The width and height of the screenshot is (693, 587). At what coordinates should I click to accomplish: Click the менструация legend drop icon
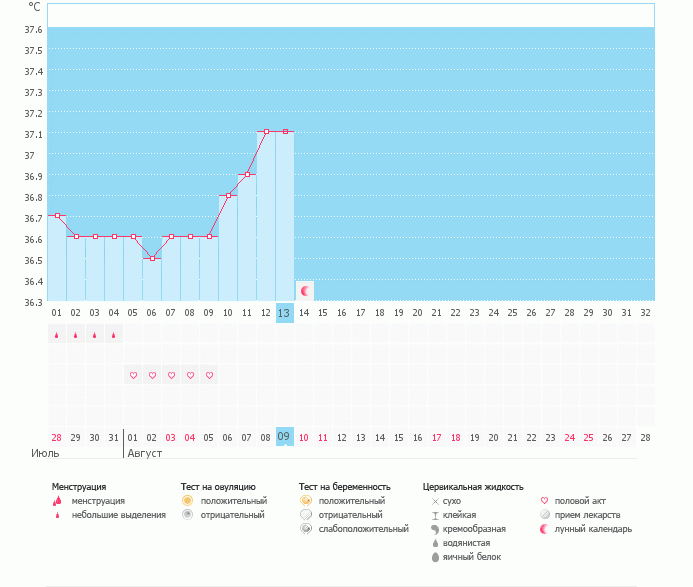(57, 500)
